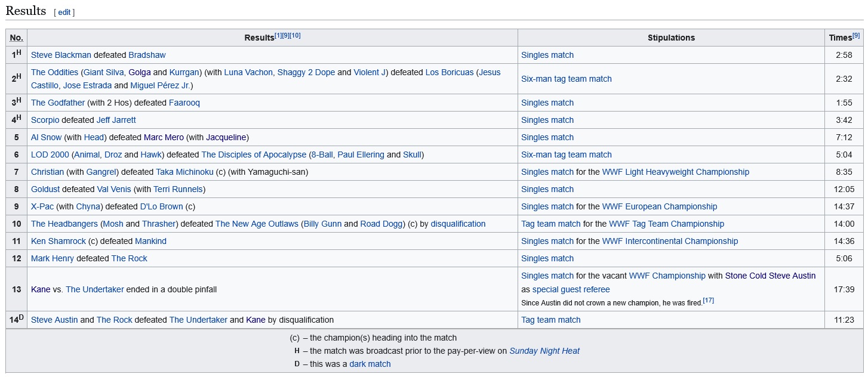Open the Kane link in match 13
Viewport: 868px width, 377px height.
click(41, 289)
